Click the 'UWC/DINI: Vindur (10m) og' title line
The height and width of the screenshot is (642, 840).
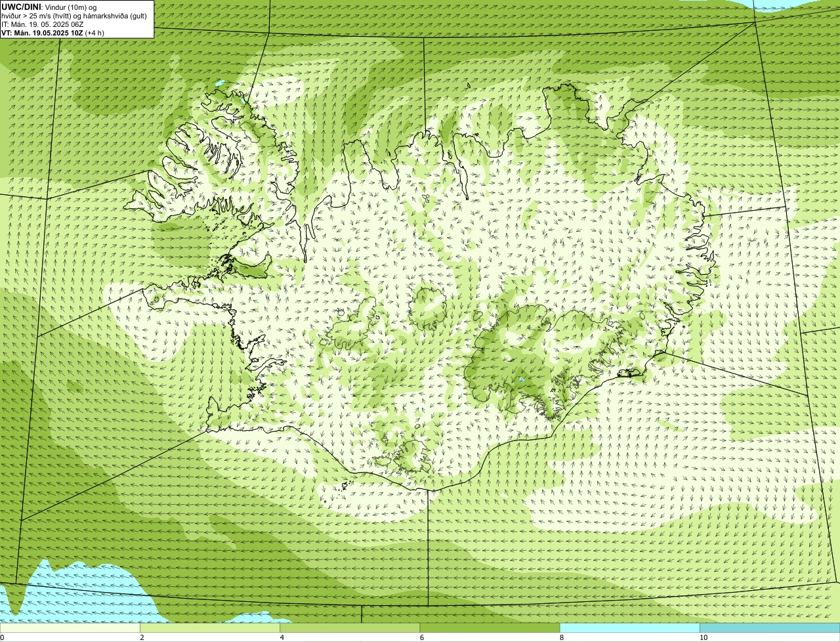coord(49,7)
